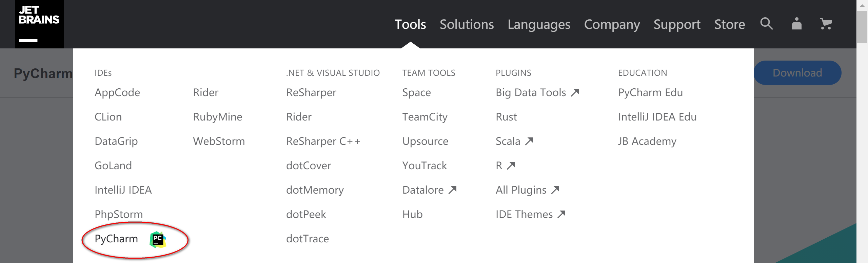Open the dotCover link
Screen dimensions: 868x263
coord(309,166)
